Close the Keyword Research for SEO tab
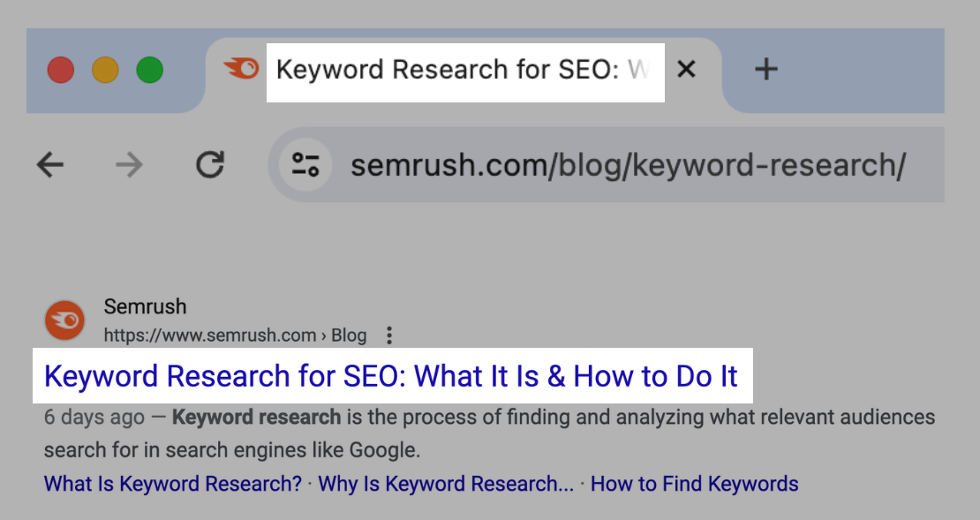The image size is (980, 520). (687, 69)
